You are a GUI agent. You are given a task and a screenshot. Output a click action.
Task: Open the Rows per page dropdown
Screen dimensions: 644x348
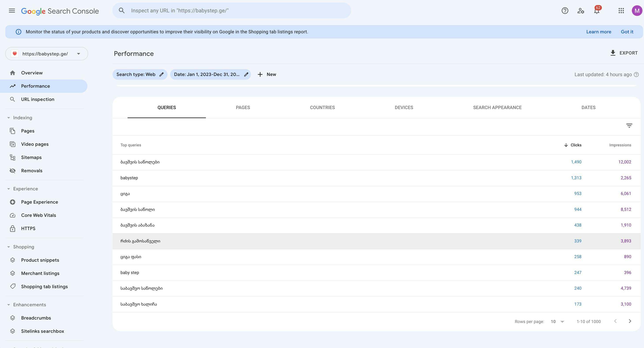point(557,321)
